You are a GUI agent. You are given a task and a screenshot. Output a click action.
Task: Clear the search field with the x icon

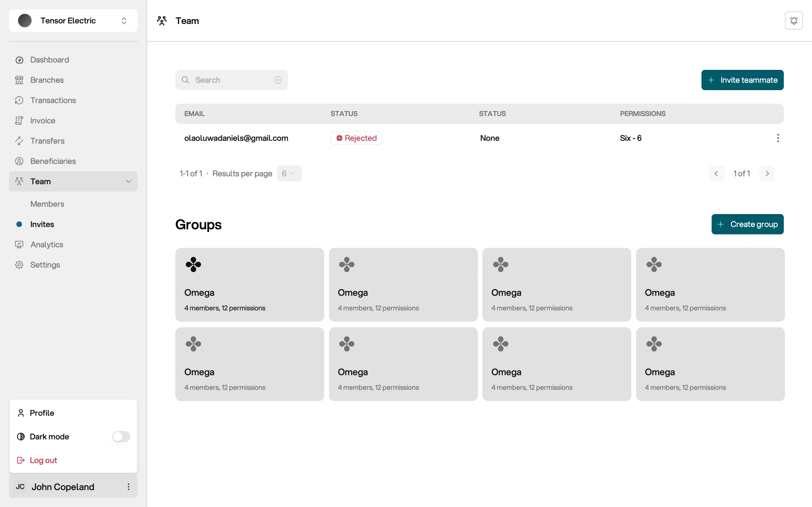[278, 80]
